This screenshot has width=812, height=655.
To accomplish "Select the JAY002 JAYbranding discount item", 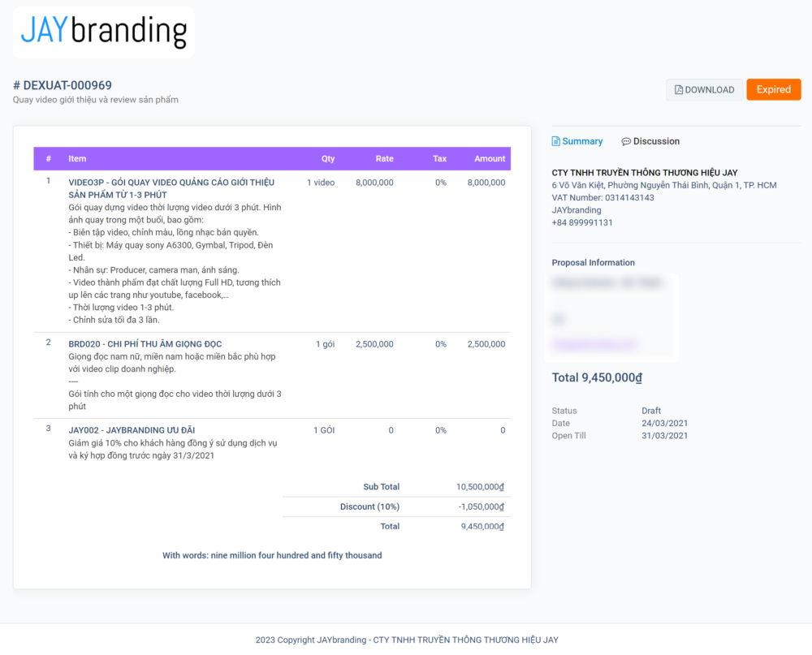I will [132, 430].
